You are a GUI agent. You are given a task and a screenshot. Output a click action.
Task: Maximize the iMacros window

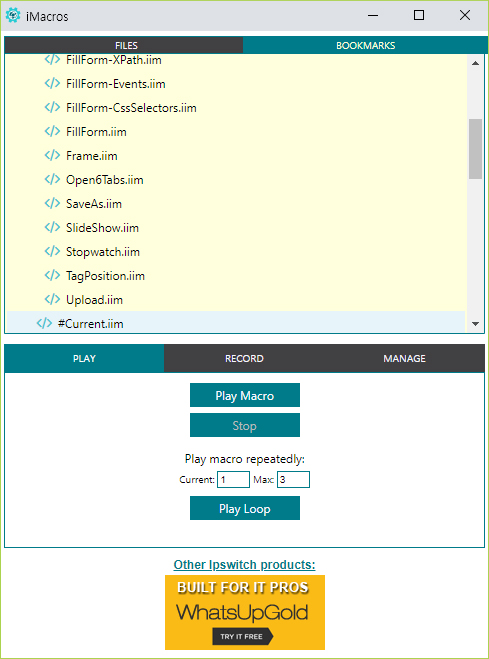[419, 16]
